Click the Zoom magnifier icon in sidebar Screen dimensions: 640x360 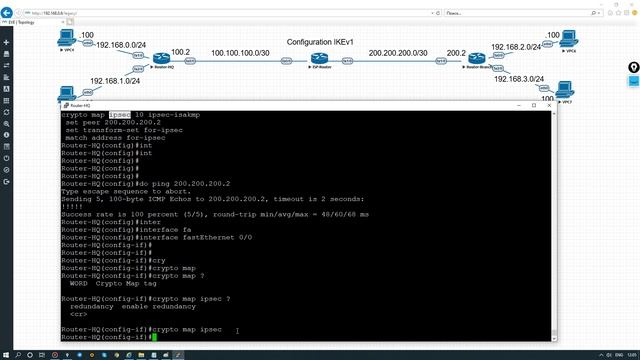[x=6, y=124]
